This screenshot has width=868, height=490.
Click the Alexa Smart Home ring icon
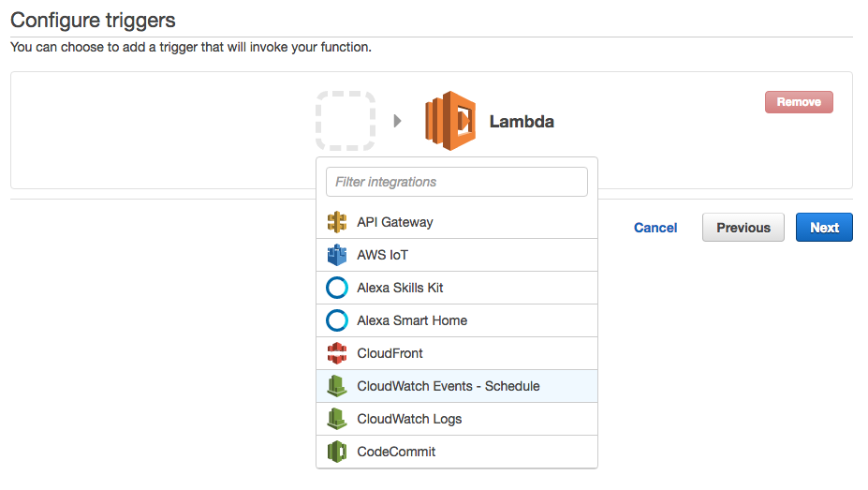point(337,320)
